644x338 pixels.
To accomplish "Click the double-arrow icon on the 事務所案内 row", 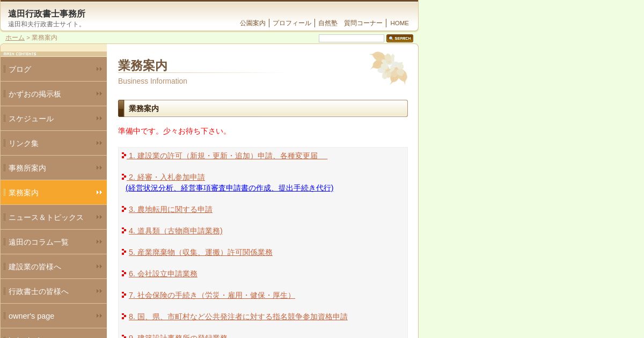I will tap(99, 168).
